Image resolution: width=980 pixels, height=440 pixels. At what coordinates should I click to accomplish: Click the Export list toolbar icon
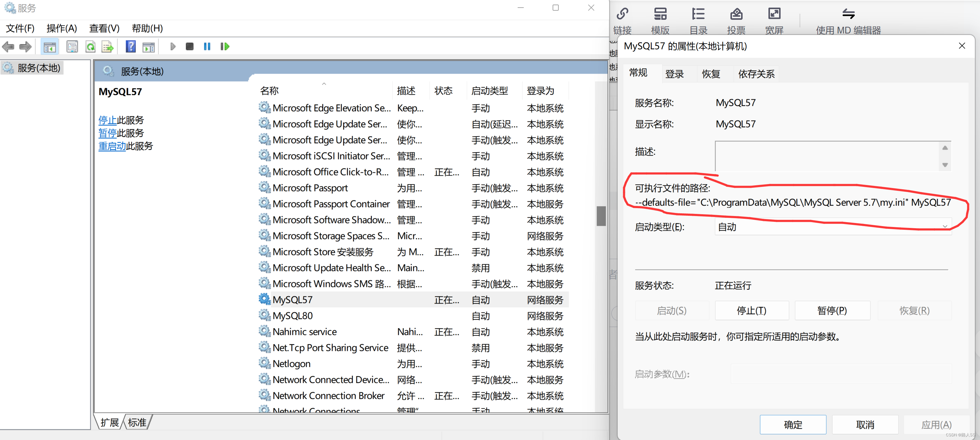point(108,47)
